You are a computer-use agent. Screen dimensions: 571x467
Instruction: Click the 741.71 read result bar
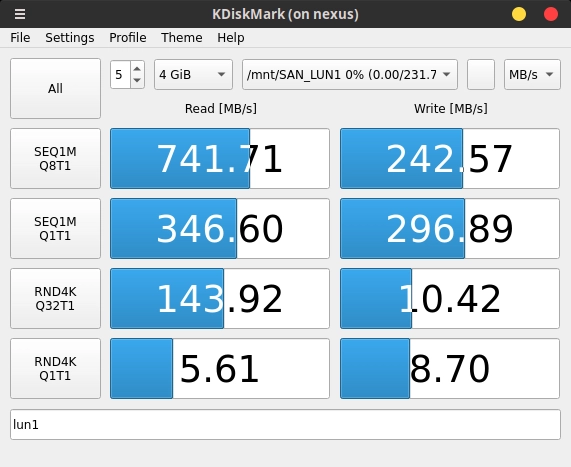(x=220, y=158)
